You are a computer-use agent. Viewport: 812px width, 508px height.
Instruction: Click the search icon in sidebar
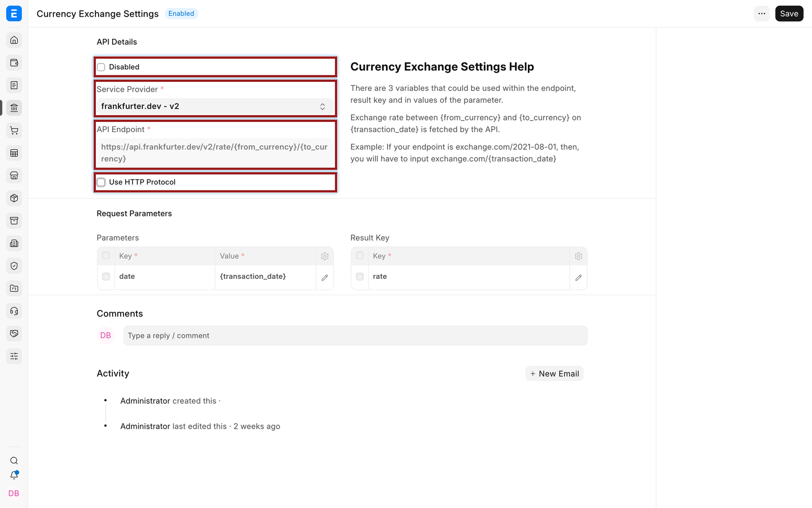click(x=14, y=461)
